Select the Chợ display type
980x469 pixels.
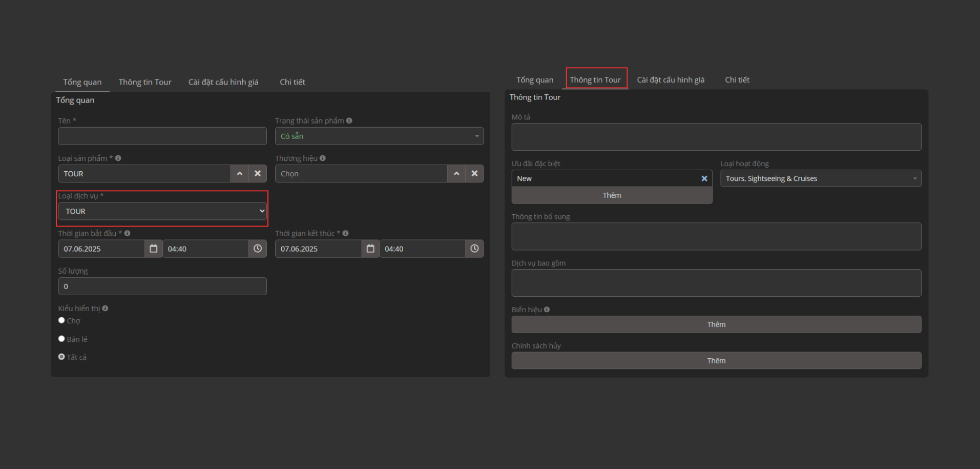(61, 320)
